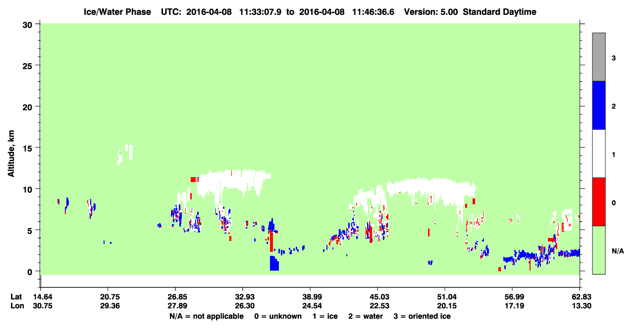Click the 'Lat' axis row label
The width and height of the screenshot is (644, 330).
tap(16, 296)
